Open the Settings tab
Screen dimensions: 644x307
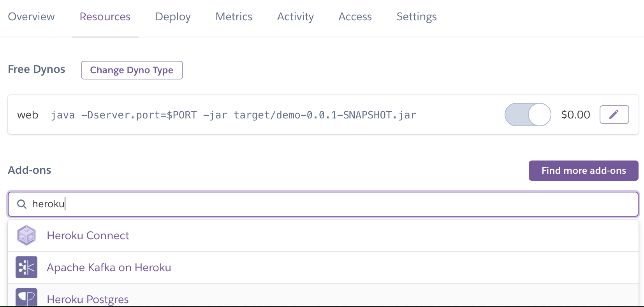point(417,17)
